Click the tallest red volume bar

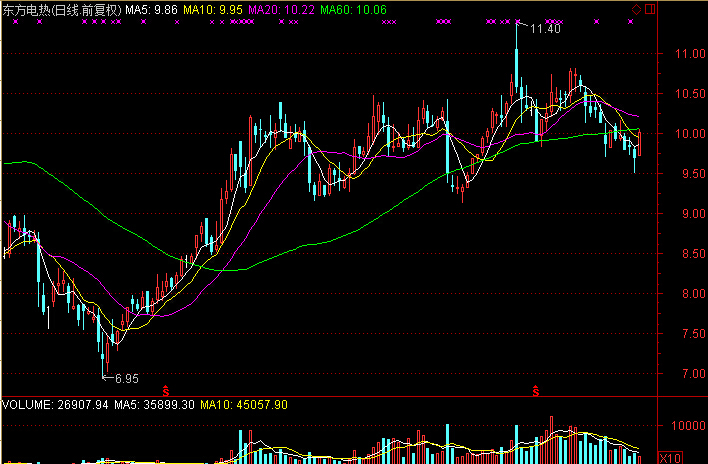(551, 440)
